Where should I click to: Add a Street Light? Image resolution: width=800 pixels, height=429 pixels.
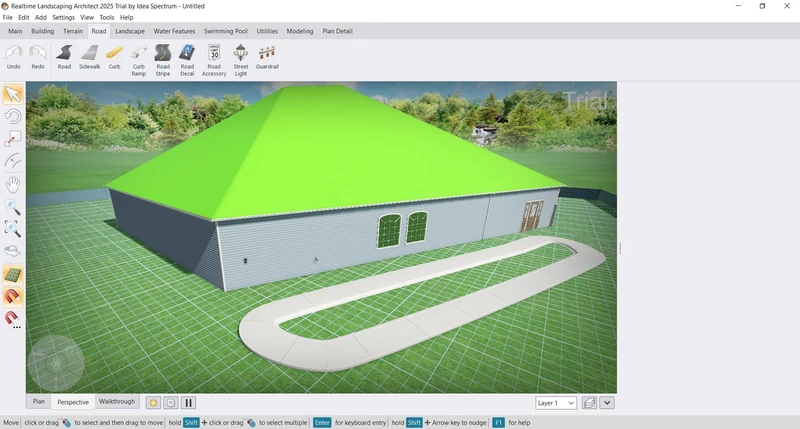[241, 56]
